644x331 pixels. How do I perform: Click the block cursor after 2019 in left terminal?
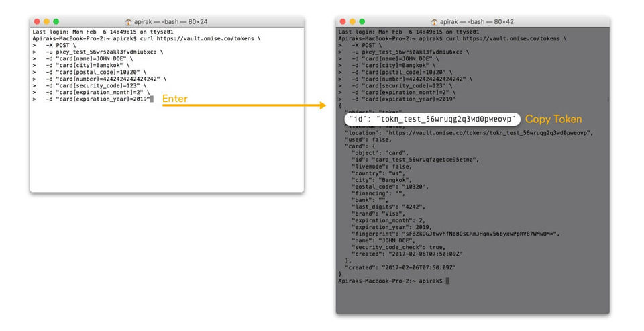[152, 99]
